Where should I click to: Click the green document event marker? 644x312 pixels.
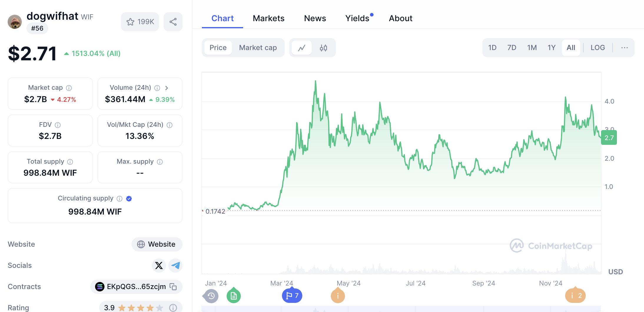[234, 296]
